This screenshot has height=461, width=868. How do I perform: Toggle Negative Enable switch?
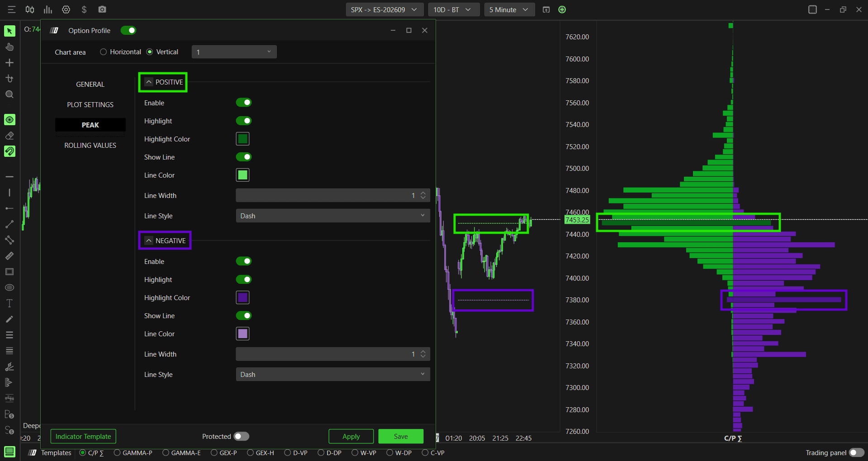pyautogui.click(x=244, y=261)
